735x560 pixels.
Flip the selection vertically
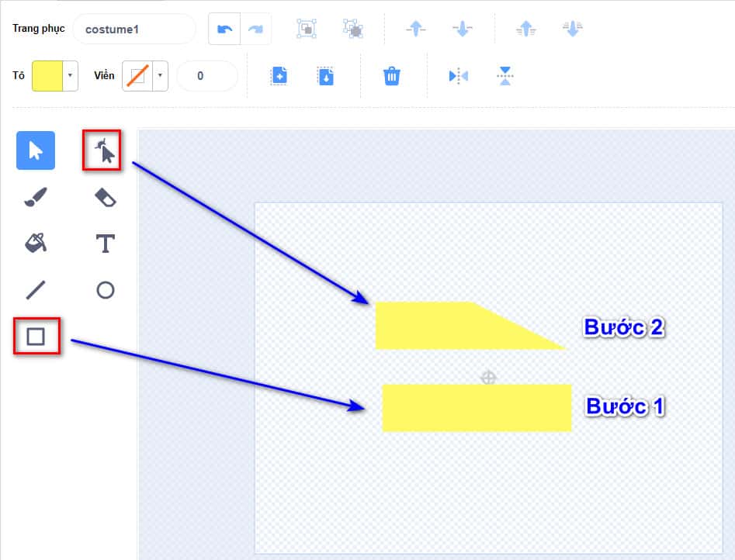505,76
